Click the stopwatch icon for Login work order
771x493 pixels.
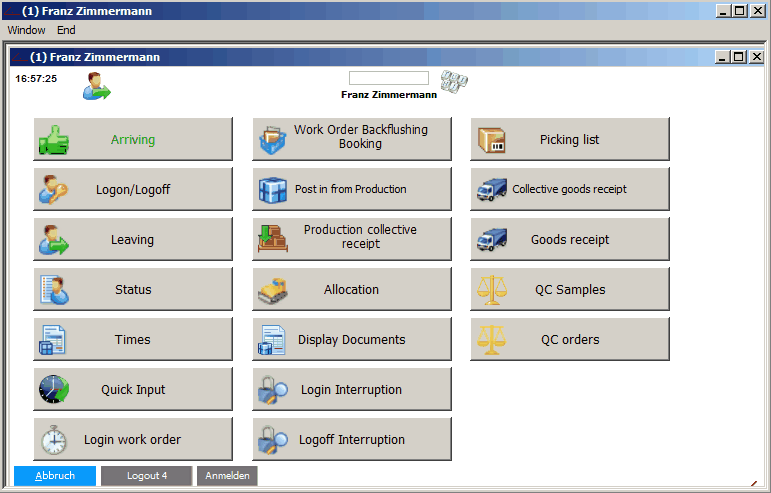pos(54,440)
